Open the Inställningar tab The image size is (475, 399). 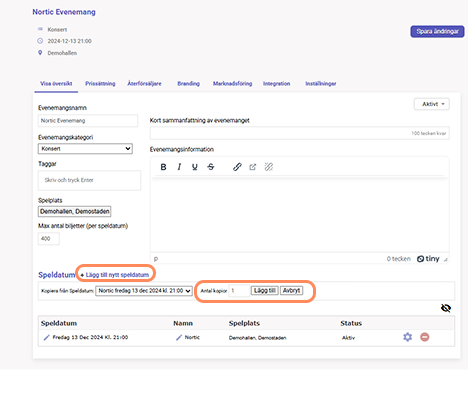coord(321,84)
